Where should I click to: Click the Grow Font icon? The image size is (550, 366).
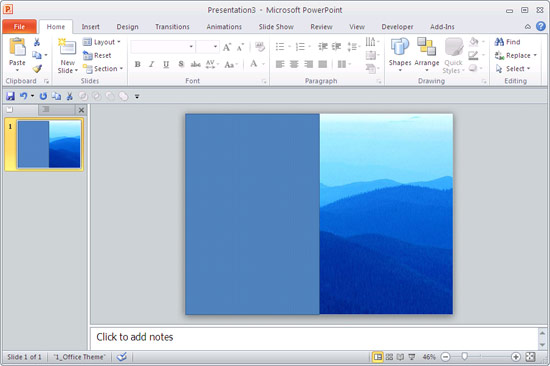[x=227, y=47]
